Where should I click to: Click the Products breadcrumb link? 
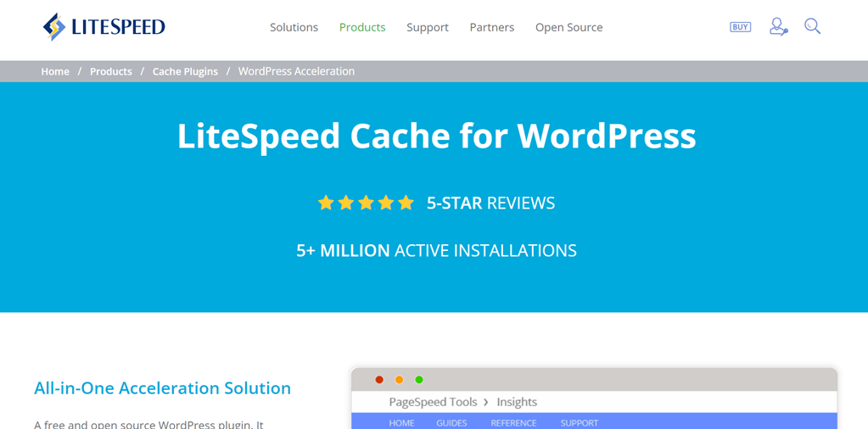click(111, 71)
